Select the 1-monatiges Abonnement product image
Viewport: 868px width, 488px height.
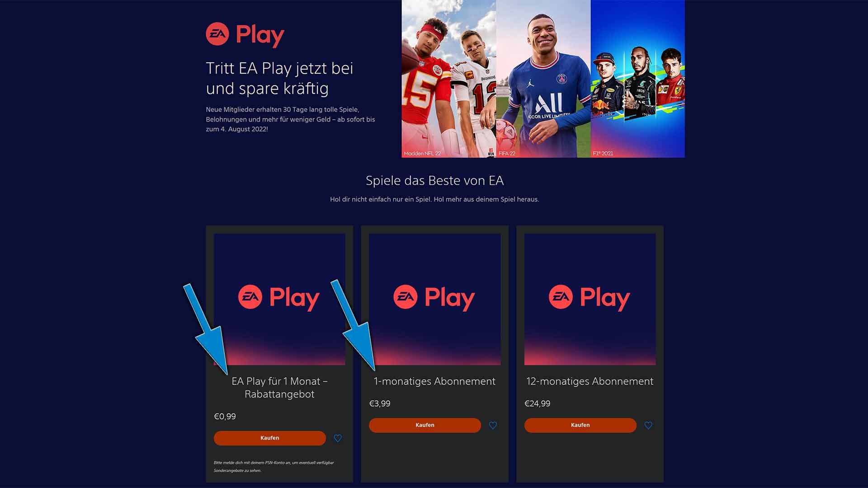[x=435, y=299]
